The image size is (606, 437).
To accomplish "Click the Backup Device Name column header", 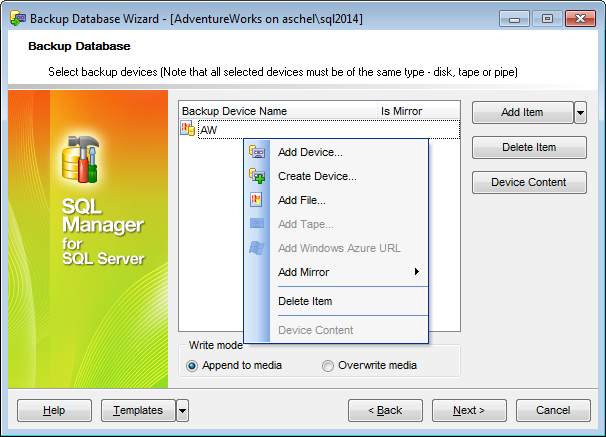I will pos(278,111).
